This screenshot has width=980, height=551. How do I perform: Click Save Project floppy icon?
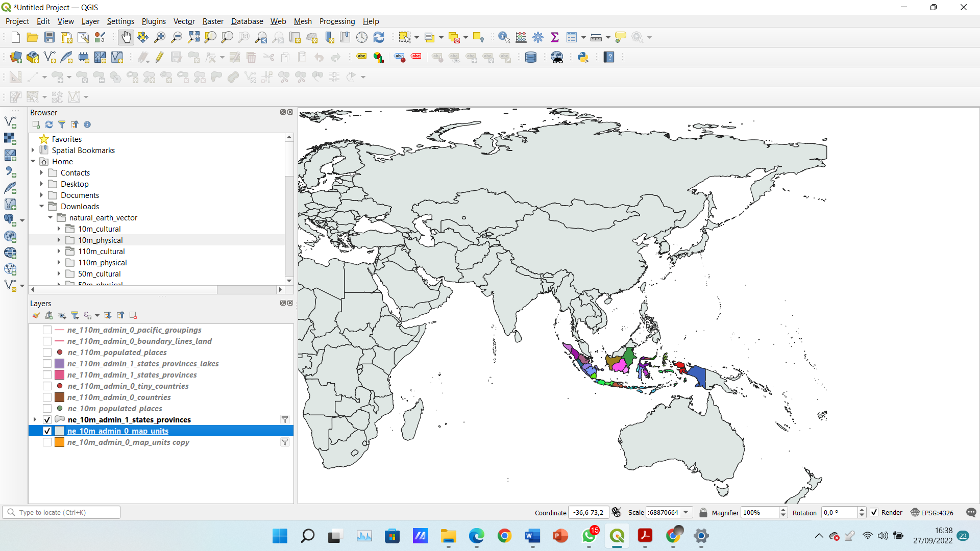pyautogui.click(x=50, y=37)
